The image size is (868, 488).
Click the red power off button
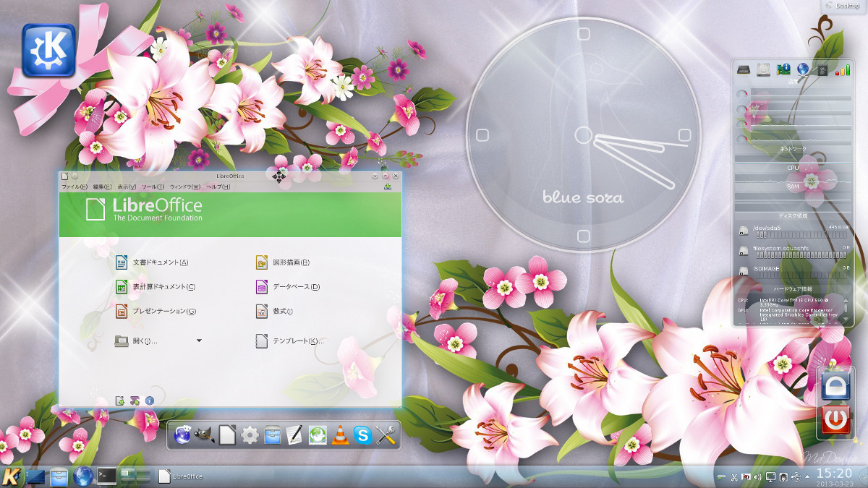tap(835, 419)
